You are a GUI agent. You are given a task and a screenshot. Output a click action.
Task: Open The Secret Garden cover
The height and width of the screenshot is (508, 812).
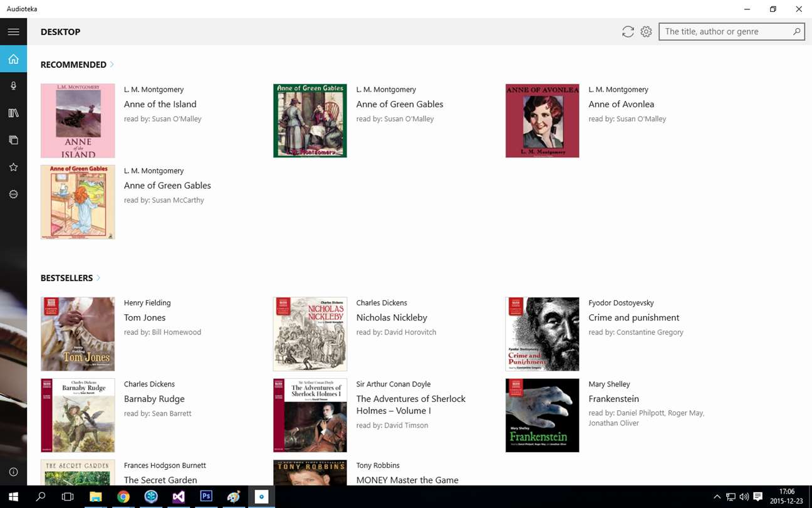click(78, 472)
